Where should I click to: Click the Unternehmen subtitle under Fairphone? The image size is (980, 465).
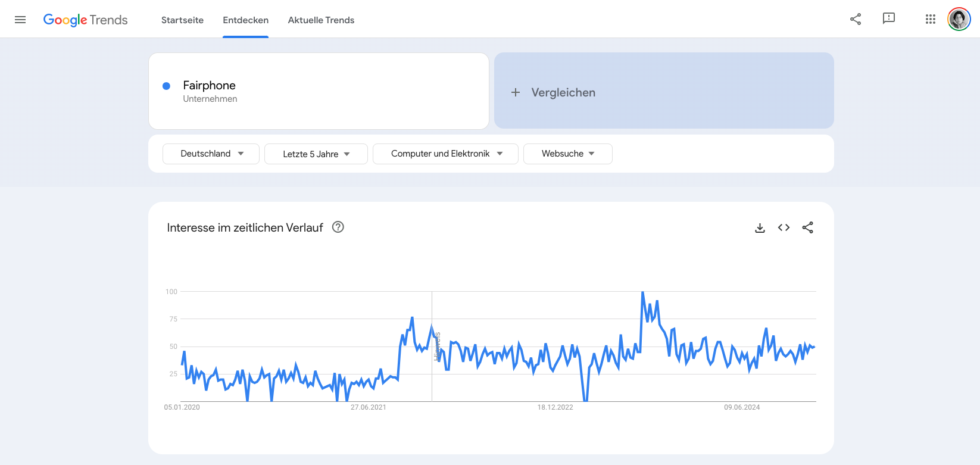tap(210, 99)
